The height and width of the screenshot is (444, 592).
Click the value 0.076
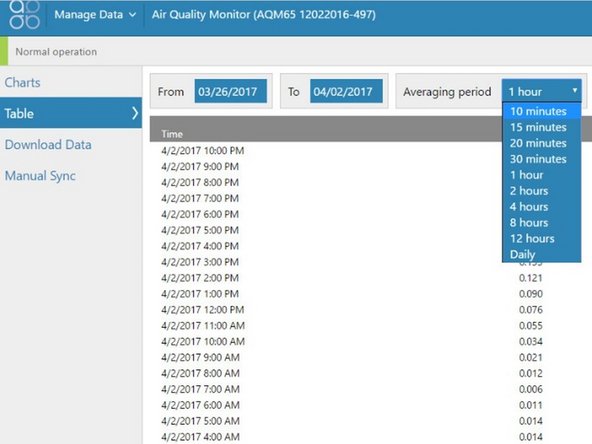[530, 310]
